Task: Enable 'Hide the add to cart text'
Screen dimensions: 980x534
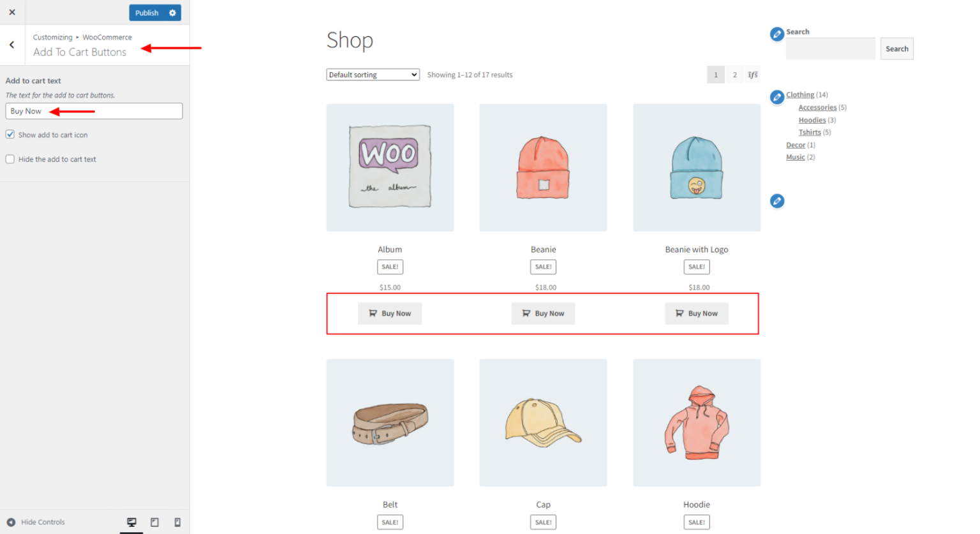Action: pyautogui.click(x=10, y=159)
